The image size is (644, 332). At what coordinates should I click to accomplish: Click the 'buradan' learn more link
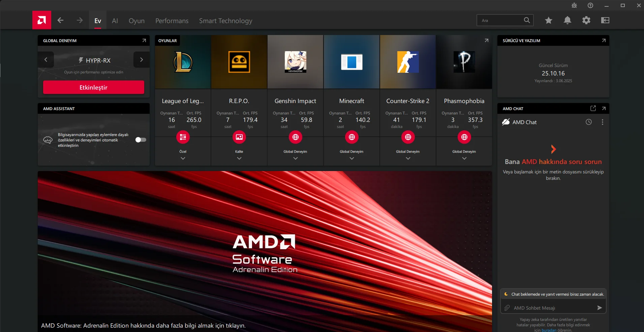(x=549, y=330)
